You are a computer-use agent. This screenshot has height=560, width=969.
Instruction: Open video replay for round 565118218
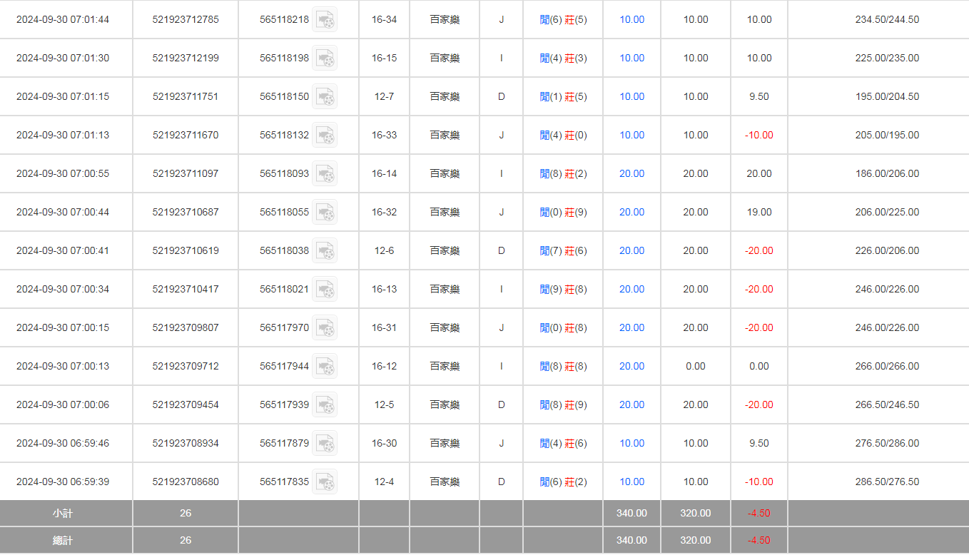tap(325, 20)
